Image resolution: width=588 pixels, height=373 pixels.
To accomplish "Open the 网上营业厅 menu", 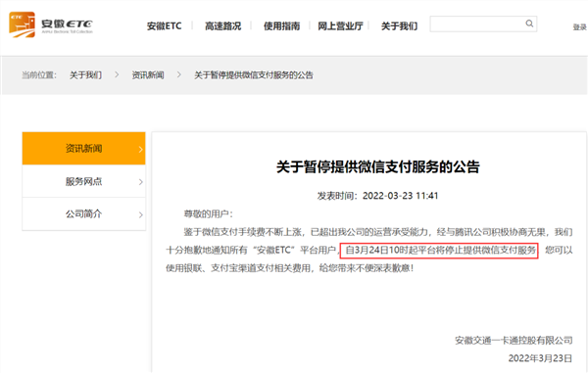I will tap(340, 26).
